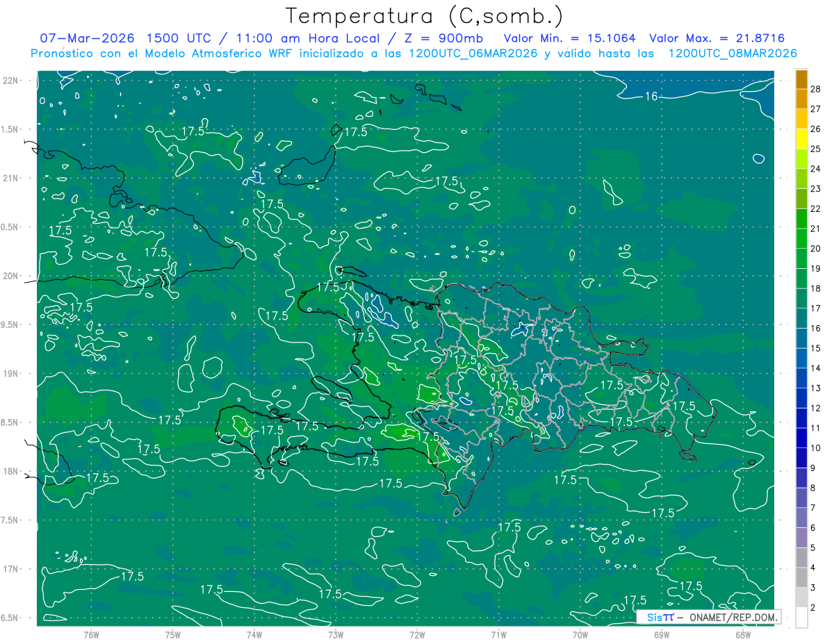Image resolution: width=834 pixels, height=644 pixels.
Task: Click the "SisTT - ONAMET/REP.DOM." credit label
Action: tap(708, 617)
